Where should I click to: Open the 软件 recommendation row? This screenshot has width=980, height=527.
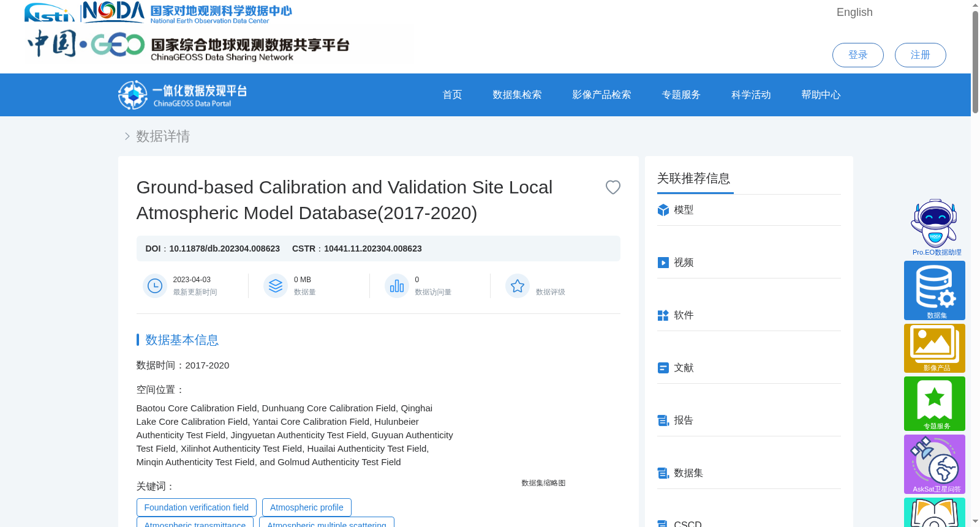click(x=749, y=315)
